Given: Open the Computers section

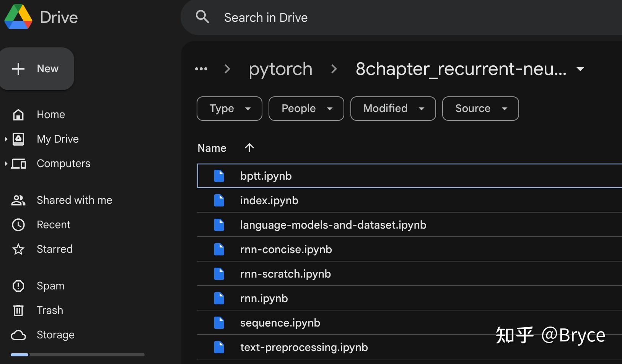Looking at the screenshot, I should tap(63, 163).
